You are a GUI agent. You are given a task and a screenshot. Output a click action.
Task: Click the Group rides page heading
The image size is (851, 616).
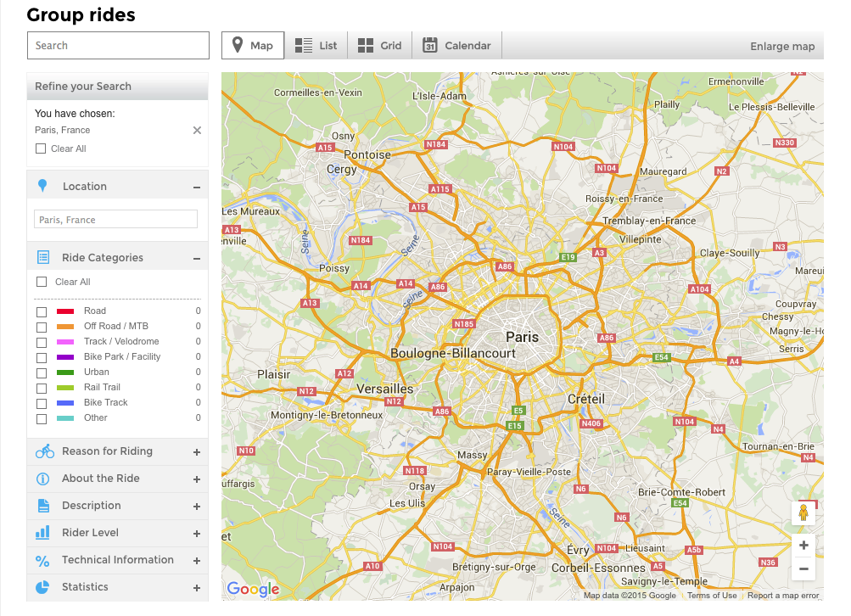coord(81,14)
